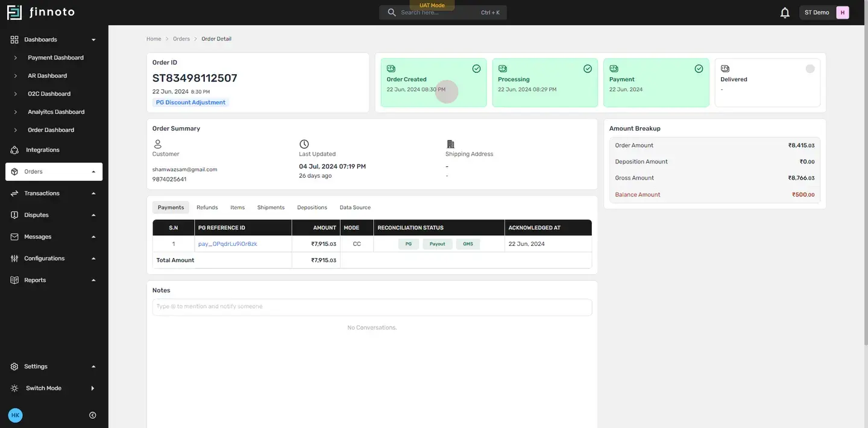This screenshot has height=428, width=868.
Task: Click the Last Updated clock icon
Action: click(x=304, y=144)
